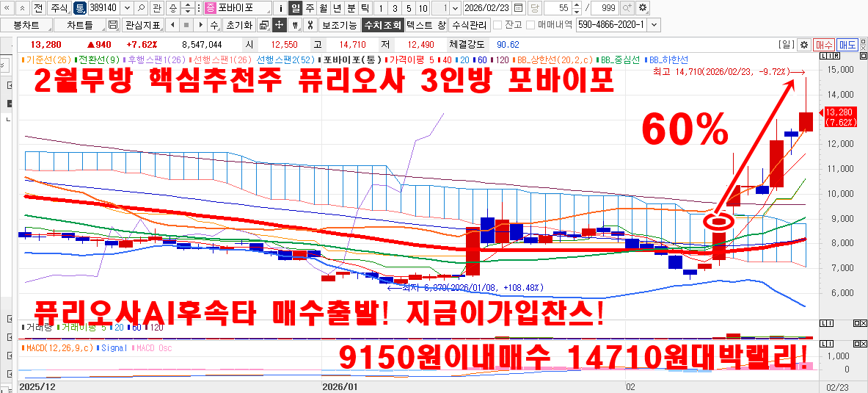Image resolution: width=868 pixels, height=393 pixels.
Task: Click the scissors-shaped toolbar icon
Action: (310, 25)
